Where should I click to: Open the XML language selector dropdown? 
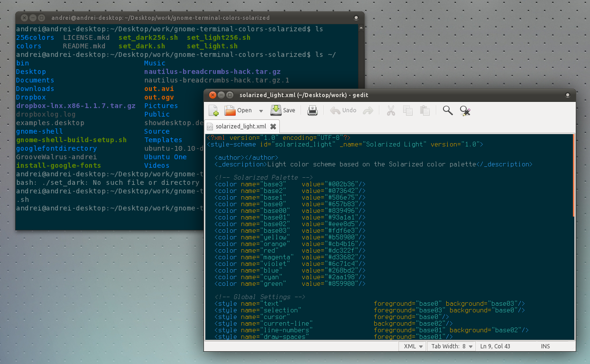click(x=413, y=346)
